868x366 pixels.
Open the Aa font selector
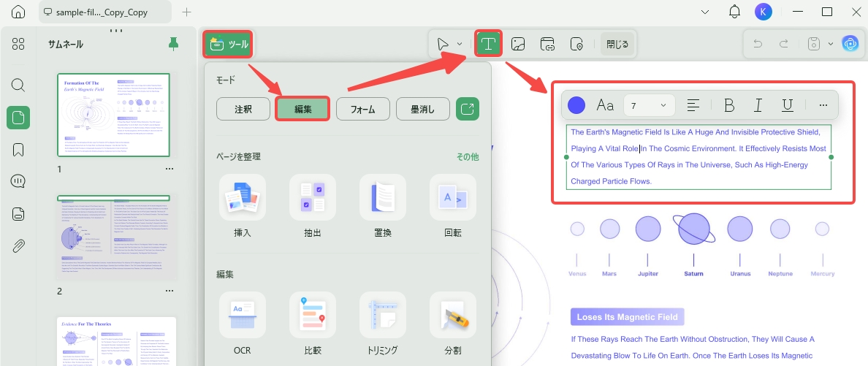605,104
